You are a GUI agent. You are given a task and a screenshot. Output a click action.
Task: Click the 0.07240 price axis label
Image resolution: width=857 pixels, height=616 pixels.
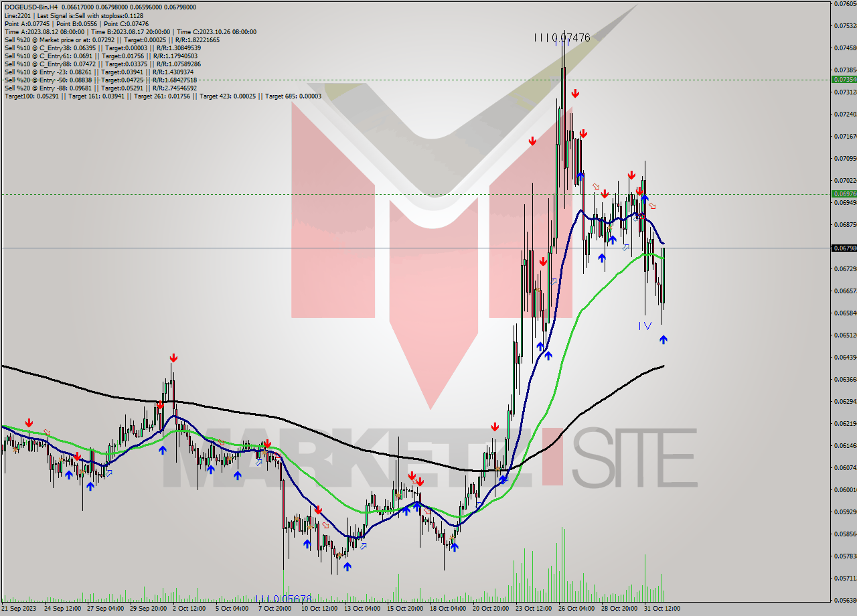coord(844,114)
